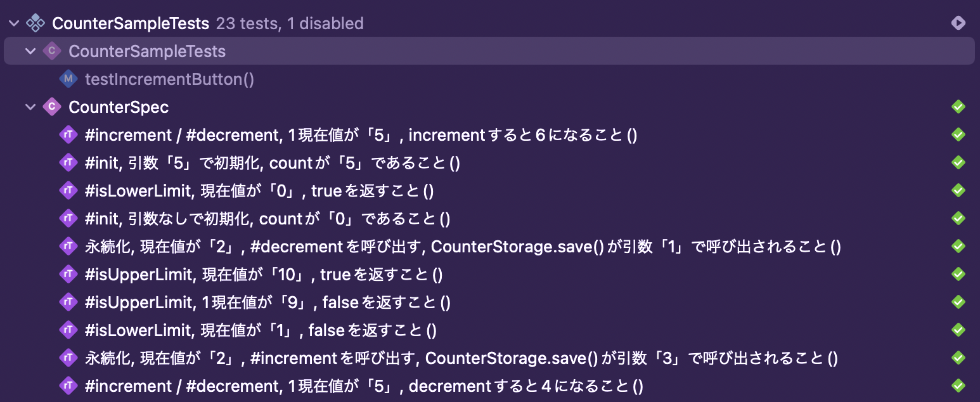Click the green checkmark on the decrement to 4 test
980x402 pixels.
(958, 386)
